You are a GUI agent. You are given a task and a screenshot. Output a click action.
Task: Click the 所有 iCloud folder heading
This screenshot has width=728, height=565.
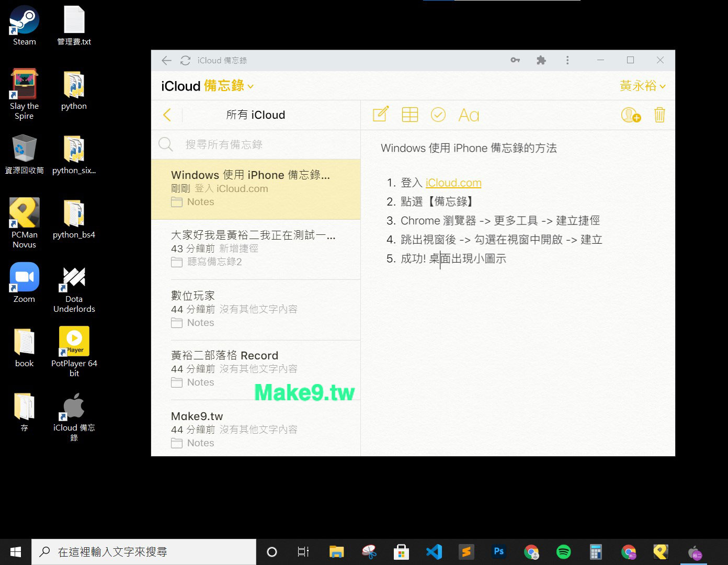point(255,115)
